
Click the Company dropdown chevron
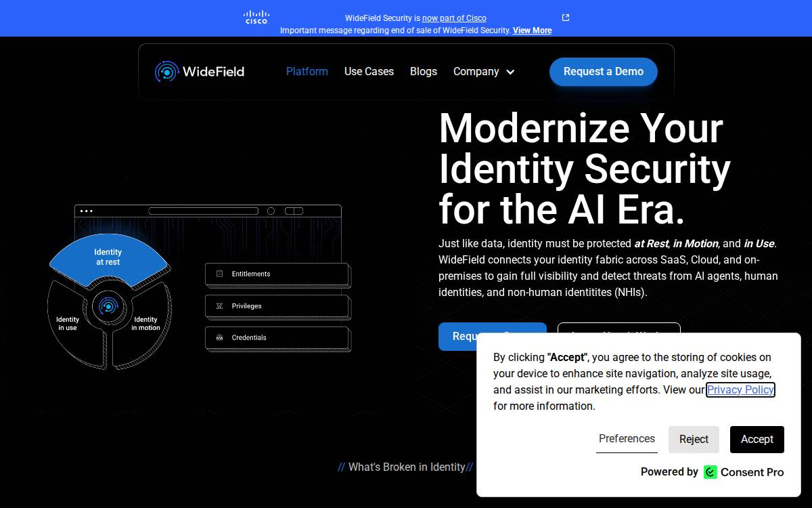pos(510,72)
